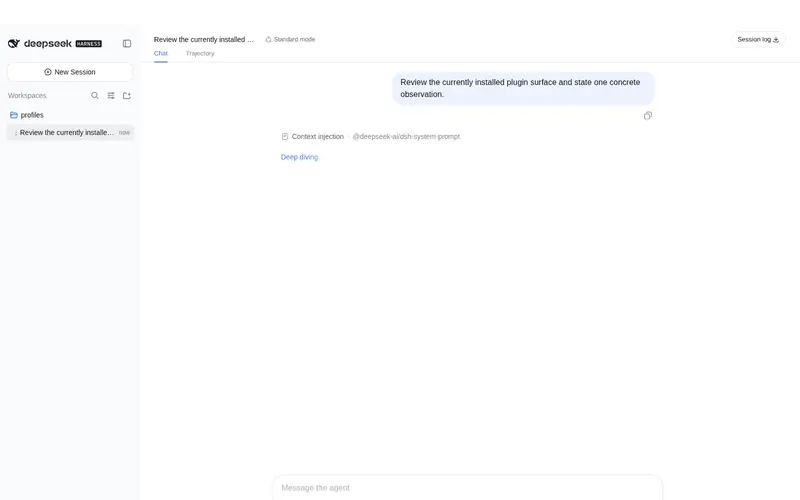The height and width of the screenshot is (500, 800).
Task: Click the HARNESS badge
Action: click(89, 44)
